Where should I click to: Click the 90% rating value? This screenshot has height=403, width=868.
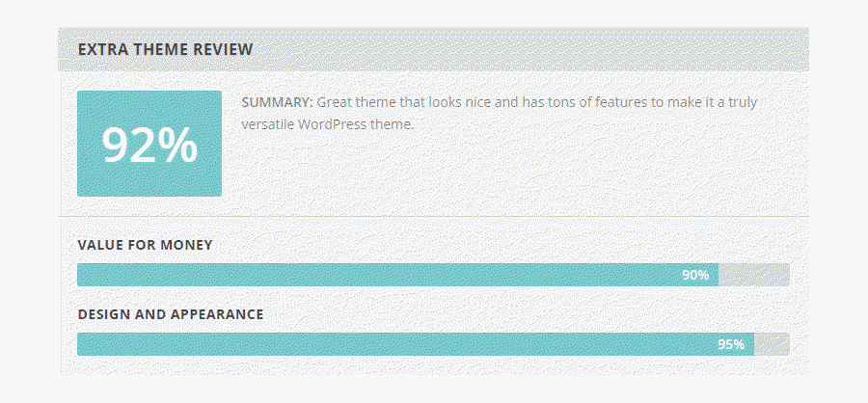(x=695, y=275)
